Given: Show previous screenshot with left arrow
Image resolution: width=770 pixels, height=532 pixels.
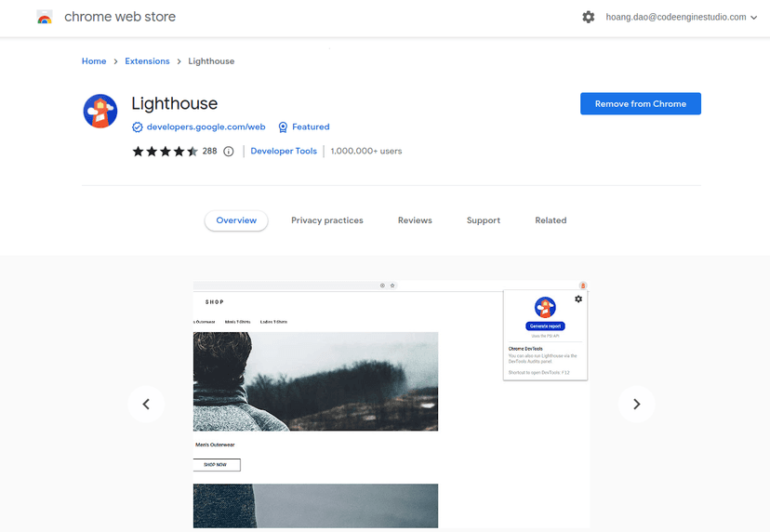Looking at the screenshot, I should tap(146, 404).
